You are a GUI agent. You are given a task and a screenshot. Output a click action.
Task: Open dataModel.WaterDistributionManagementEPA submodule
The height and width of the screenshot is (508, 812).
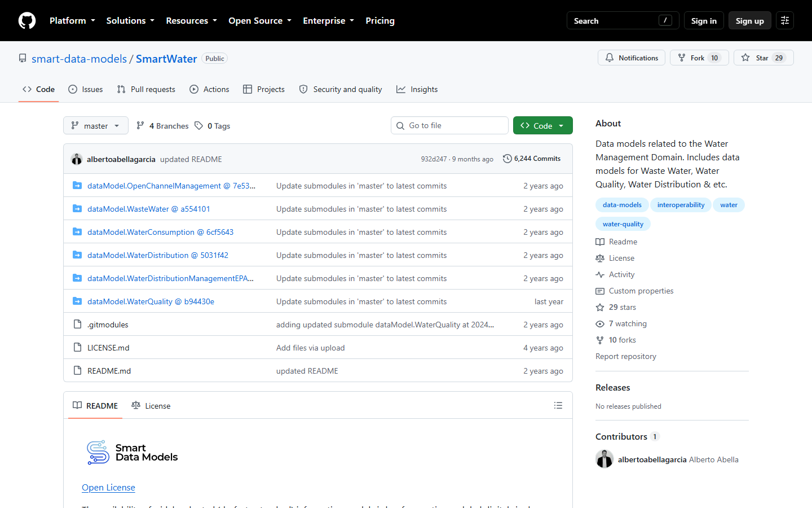[x=170, y=278]
